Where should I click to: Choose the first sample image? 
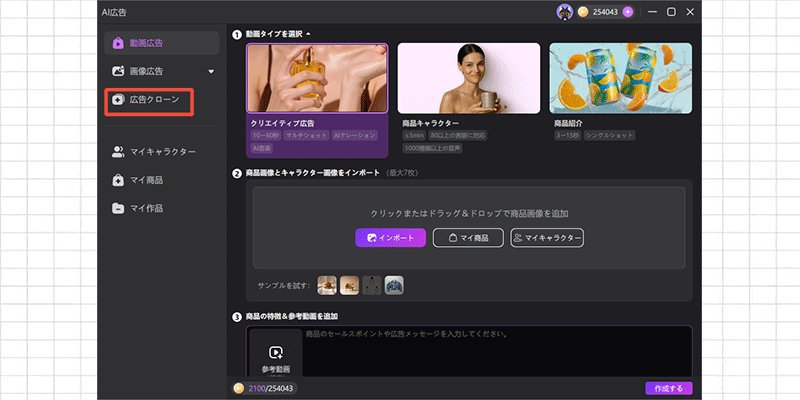[x=327, y=285]
